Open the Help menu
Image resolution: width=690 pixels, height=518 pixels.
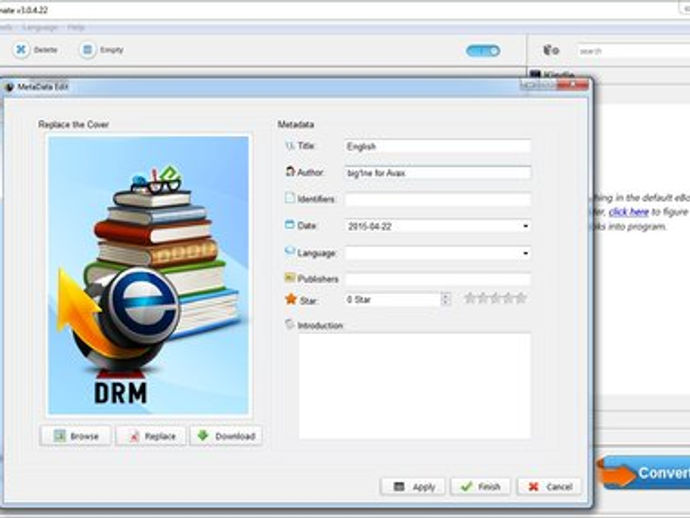pos(76,28)
